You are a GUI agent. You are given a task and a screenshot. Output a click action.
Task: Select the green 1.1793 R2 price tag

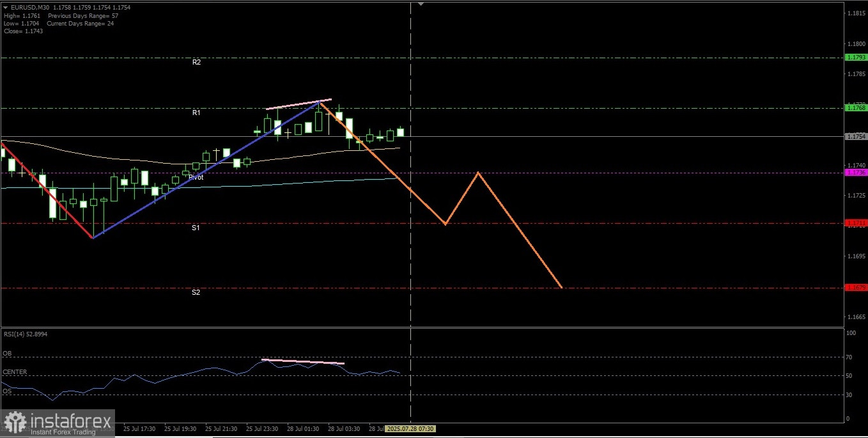pyautogui.click(x=855, y=57)
